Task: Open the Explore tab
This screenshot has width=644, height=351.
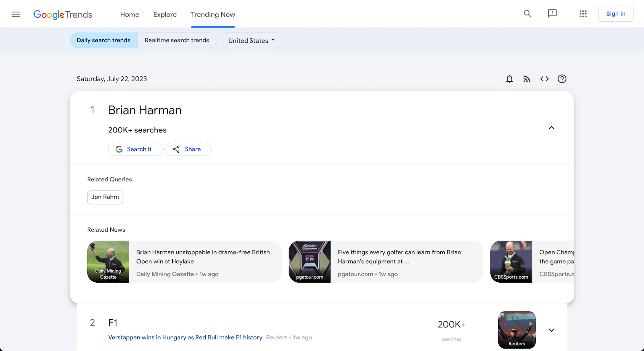Action: click(165, 14)
